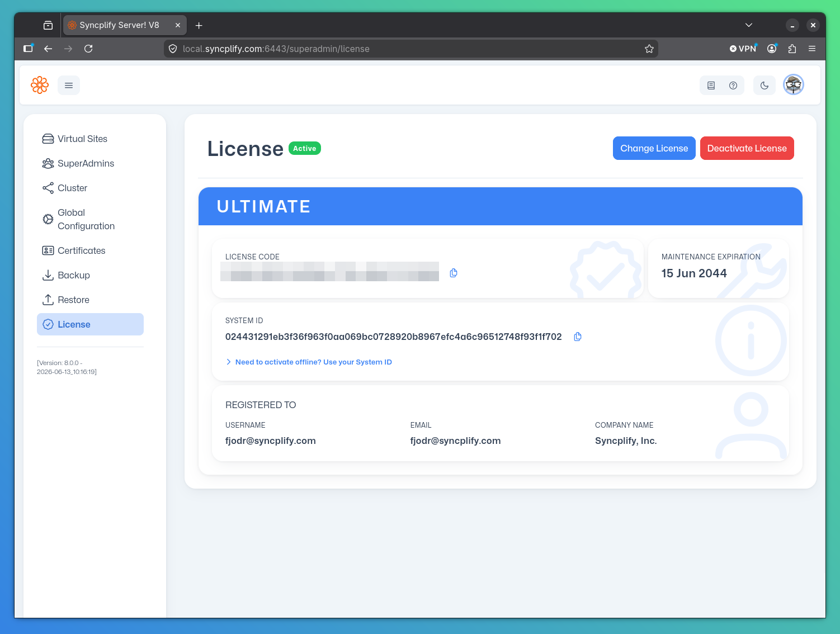
Task: Select License in the sidebar
Action: click(x=90, y=324)
